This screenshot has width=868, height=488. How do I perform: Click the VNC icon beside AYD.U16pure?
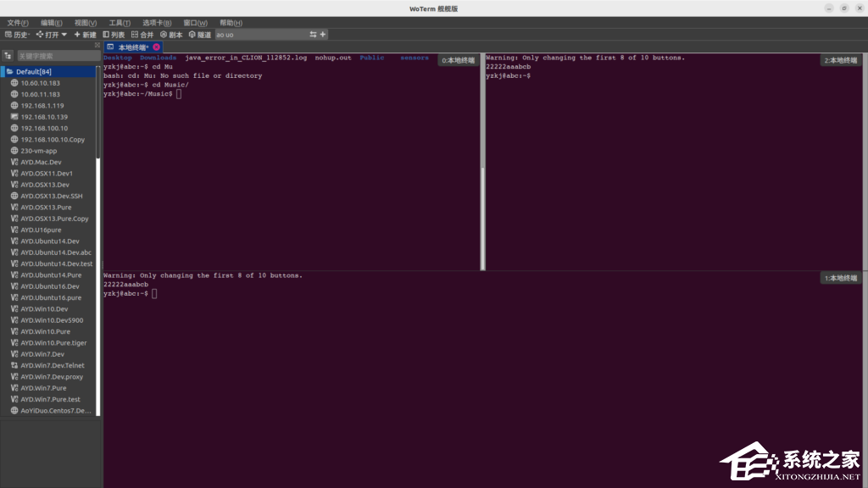click(14, 230)
